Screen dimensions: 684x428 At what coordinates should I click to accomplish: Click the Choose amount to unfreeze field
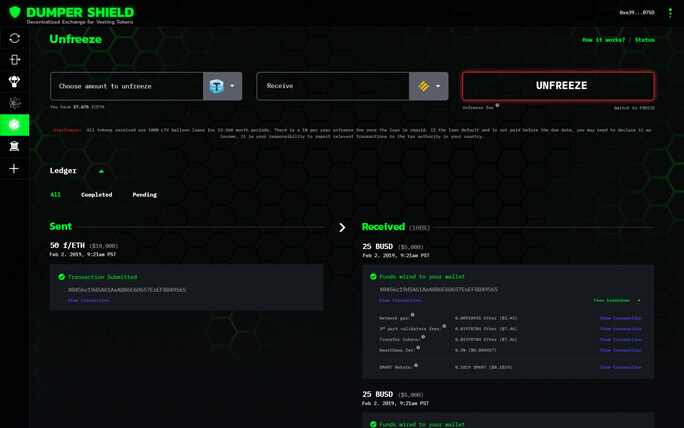click(x=127, y=86)
